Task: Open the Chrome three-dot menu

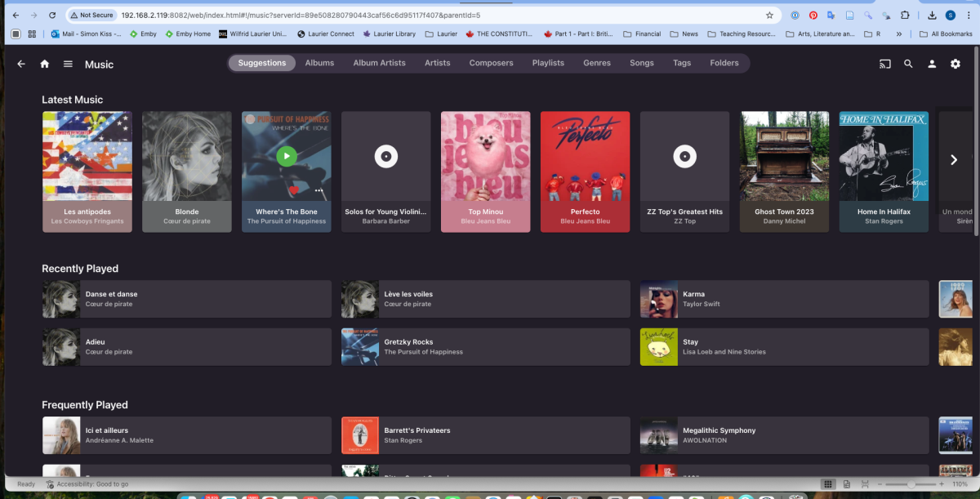Action: [968, 16]
